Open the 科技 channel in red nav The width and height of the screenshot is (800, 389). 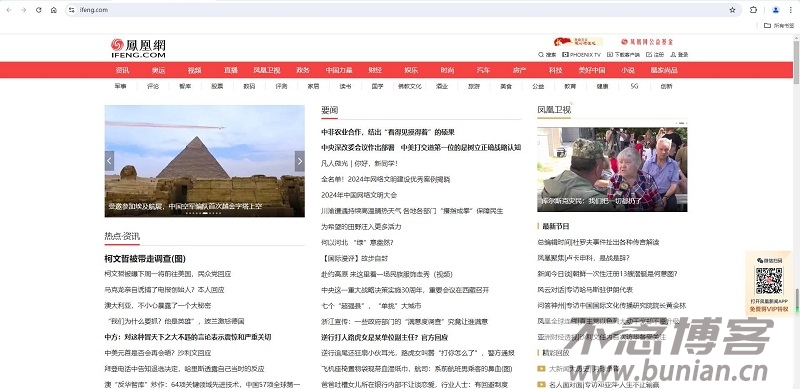click(x=556, y=70)
